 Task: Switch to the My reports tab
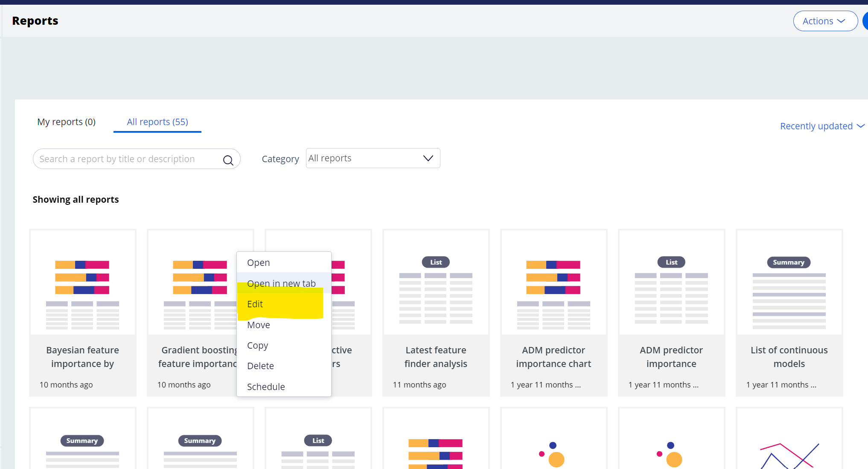[66, 121]
